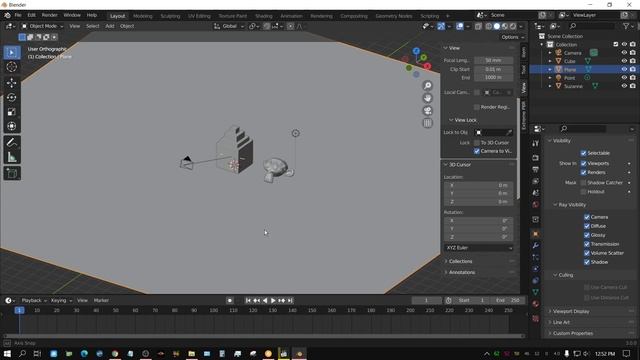Viewport: 640px width, 360px height.
Task: Play the animation in reverse
Action: 265,300
